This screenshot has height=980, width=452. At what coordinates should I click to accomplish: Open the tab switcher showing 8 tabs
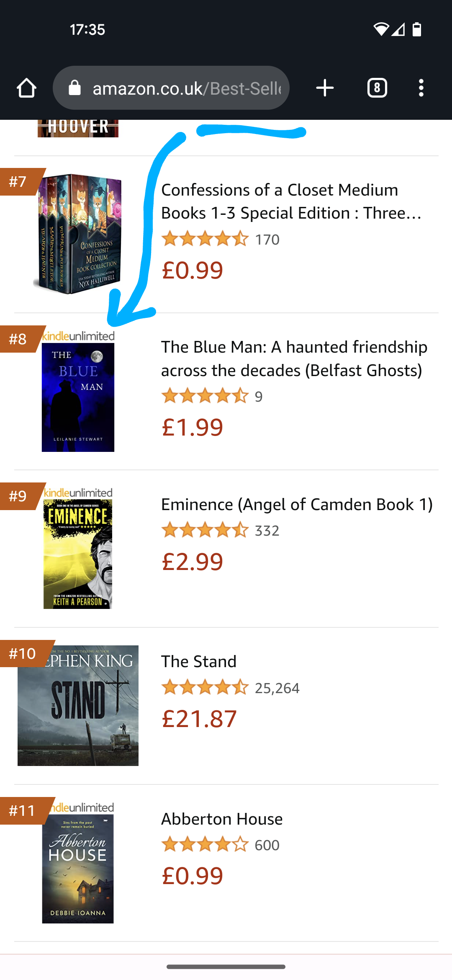tap(377, 88)
